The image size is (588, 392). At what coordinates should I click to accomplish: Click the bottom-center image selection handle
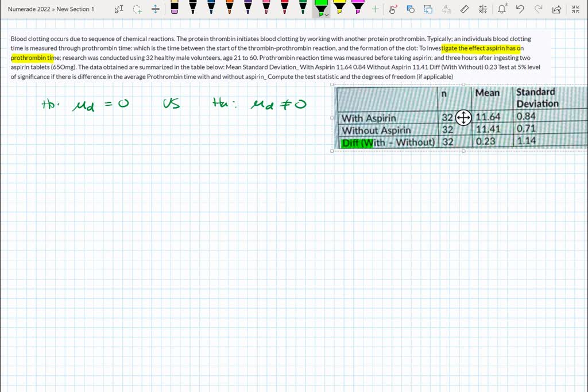pyautogui.click(x=463, y=151)
